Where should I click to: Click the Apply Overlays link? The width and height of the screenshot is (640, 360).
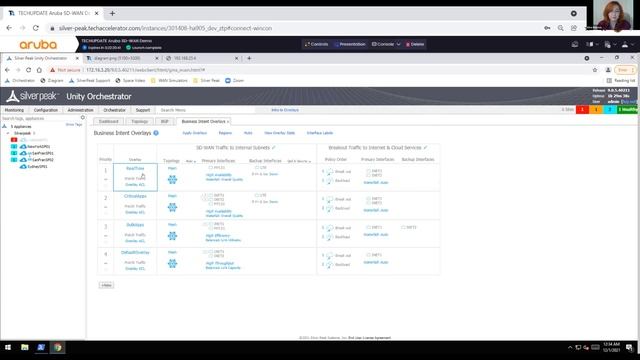tap(195, 133)
